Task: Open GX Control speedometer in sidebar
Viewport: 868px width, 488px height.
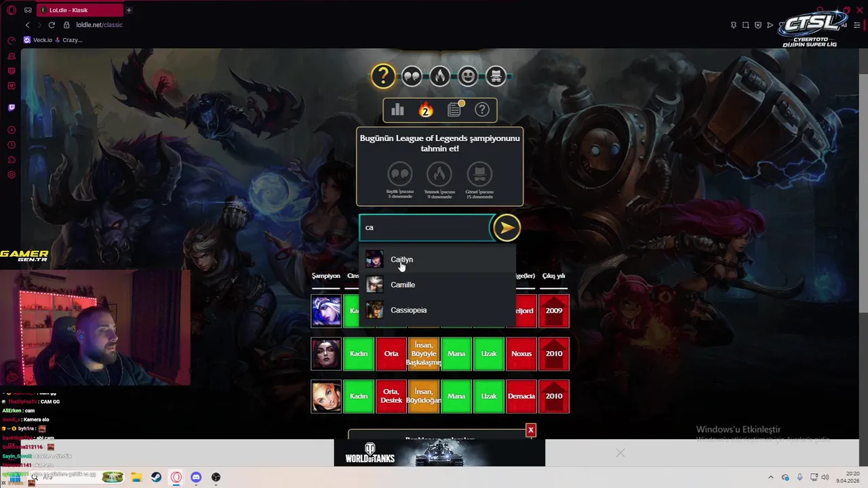Action: click(x=12, y=41)
